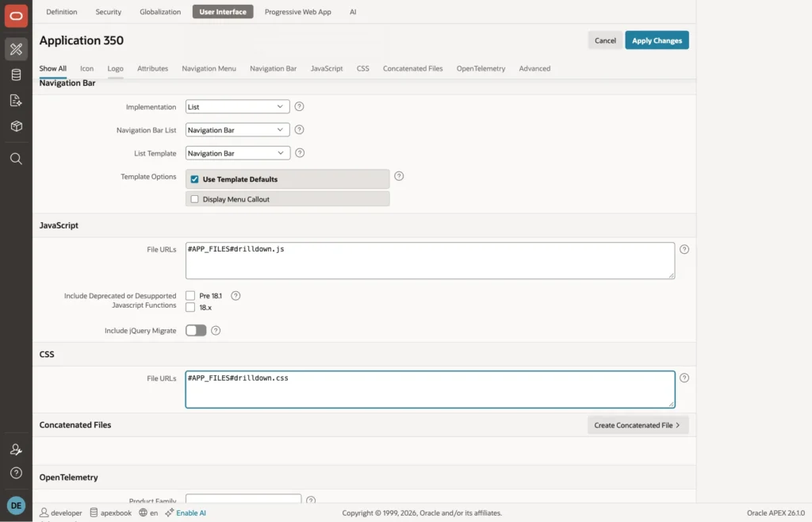Jump to the Logo section
Screen dimensions: 812x522
116,68
